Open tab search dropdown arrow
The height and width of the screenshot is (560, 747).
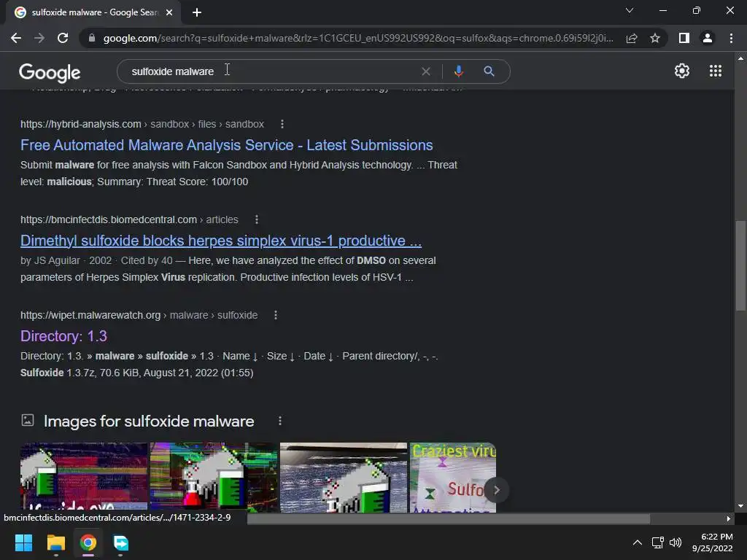(x=630, y=10)
